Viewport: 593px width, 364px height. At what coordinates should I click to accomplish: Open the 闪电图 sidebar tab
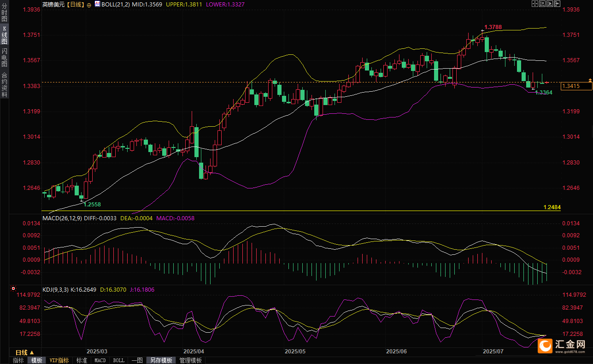5,58
